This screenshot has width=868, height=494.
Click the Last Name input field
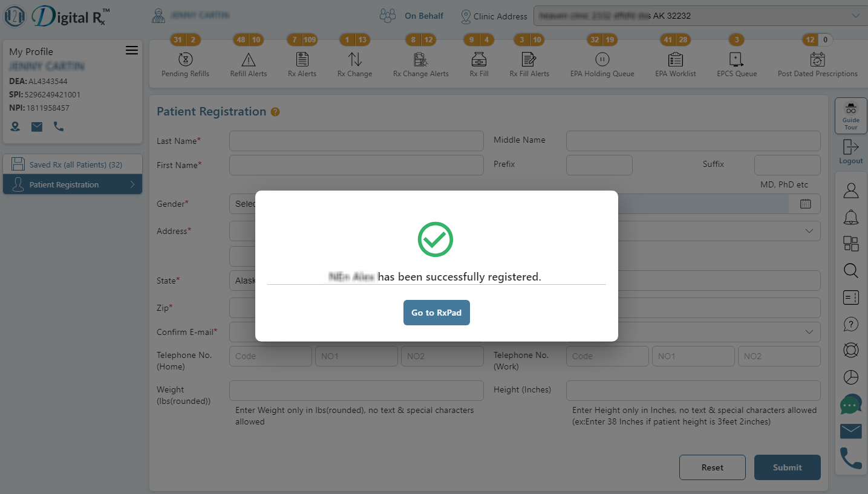(356, 141)
